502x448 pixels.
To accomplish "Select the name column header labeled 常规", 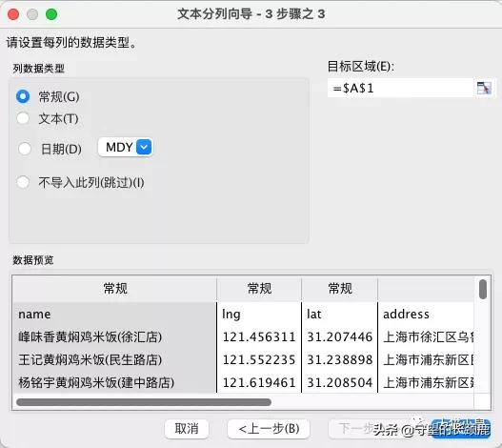I will coord(115,289).
